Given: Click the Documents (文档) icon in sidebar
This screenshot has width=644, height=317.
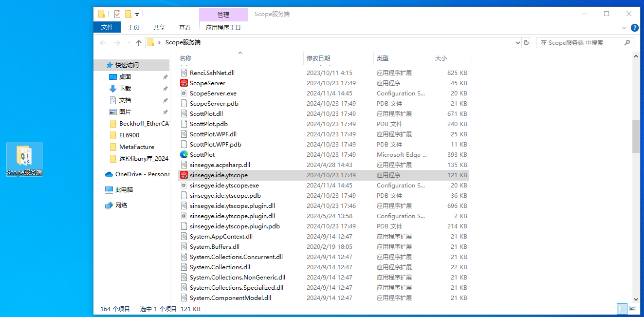Looking at the screenshot, I should click(113, 100).
